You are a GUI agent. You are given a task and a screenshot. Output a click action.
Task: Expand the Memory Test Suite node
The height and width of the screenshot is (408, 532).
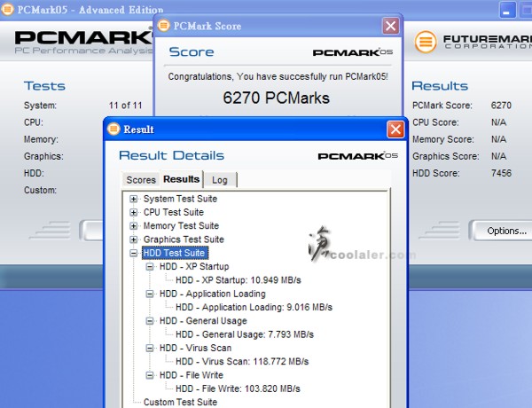(133, 226)
